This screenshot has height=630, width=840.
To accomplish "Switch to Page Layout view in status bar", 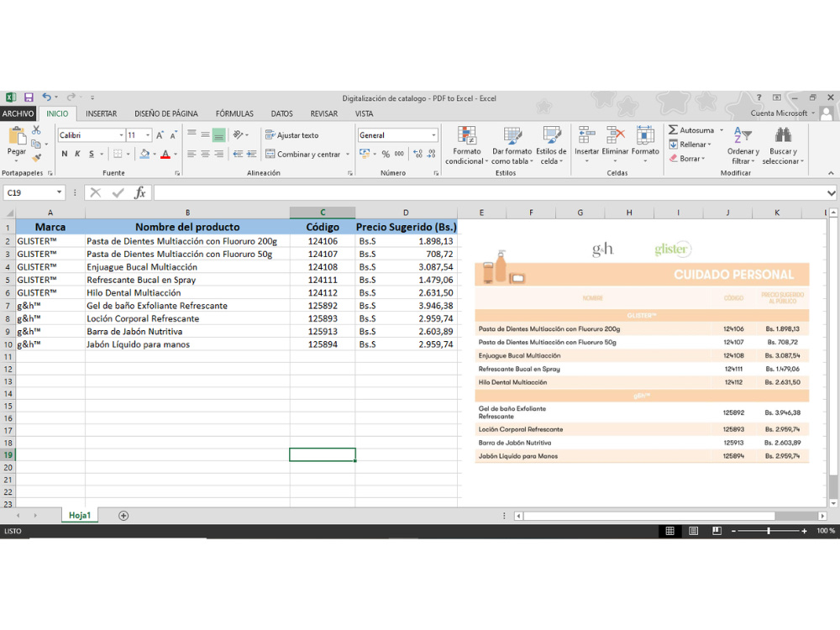I will (693, 531).
